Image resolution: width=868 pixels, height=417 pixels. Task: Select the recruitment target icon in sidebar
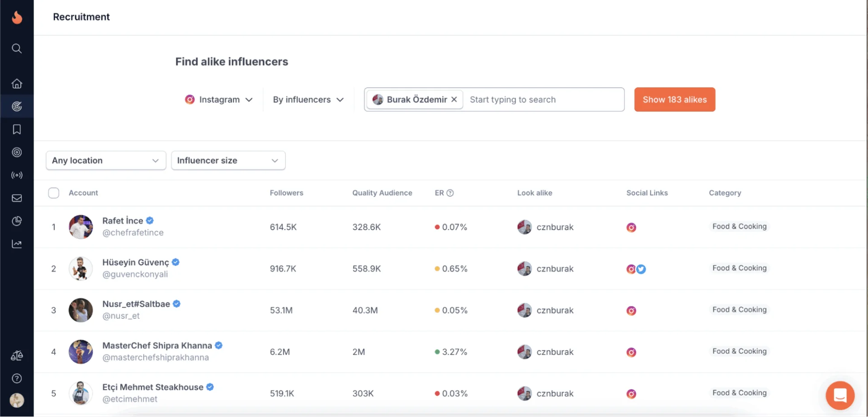point(17,106)
